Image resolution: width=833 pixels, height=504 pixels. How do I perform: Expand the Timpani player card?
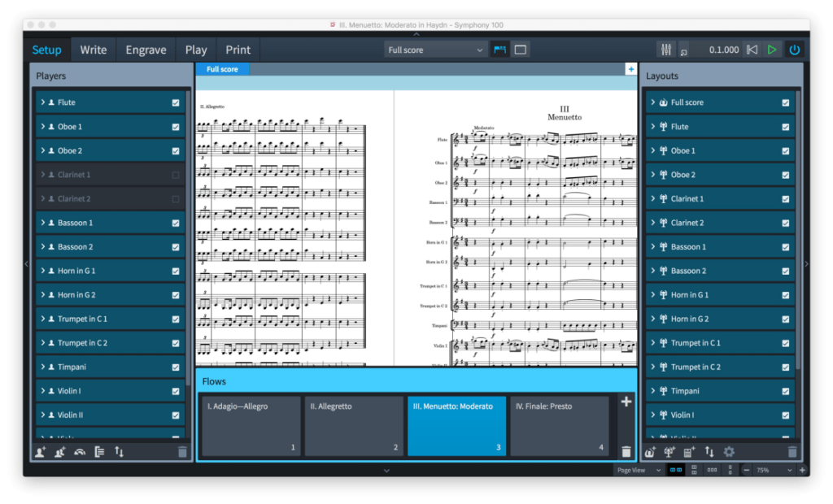(42, 367)
